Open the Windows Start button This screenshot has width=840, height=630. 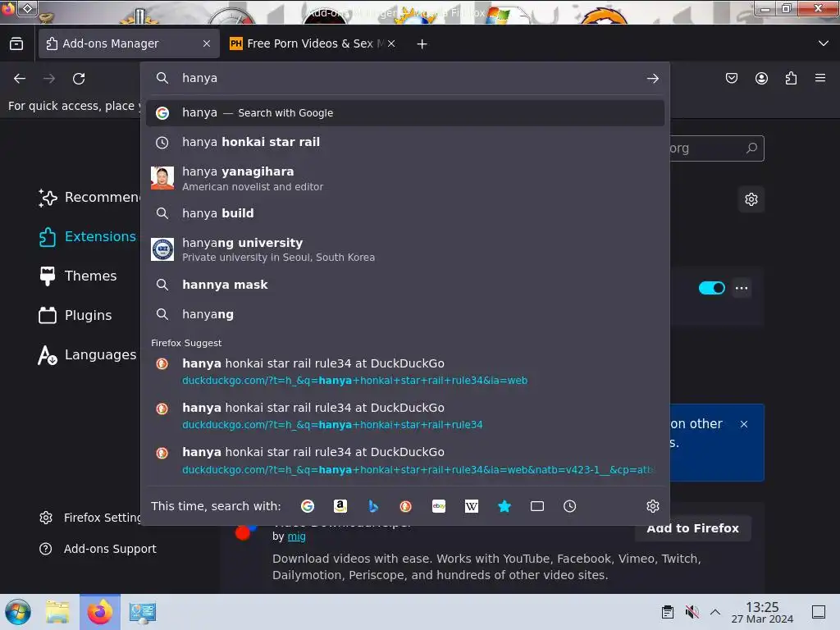[x=18, y=612]
